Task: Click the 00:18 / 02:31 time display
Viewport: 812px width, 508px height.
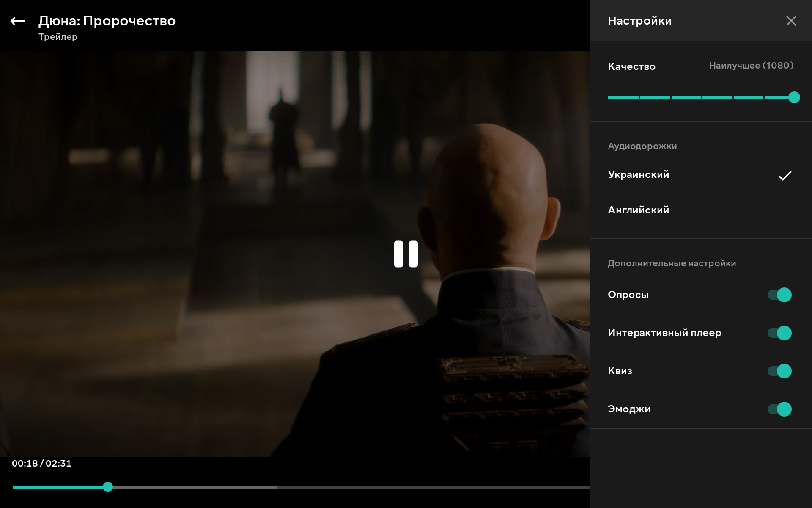Action: tap(41, 464)
